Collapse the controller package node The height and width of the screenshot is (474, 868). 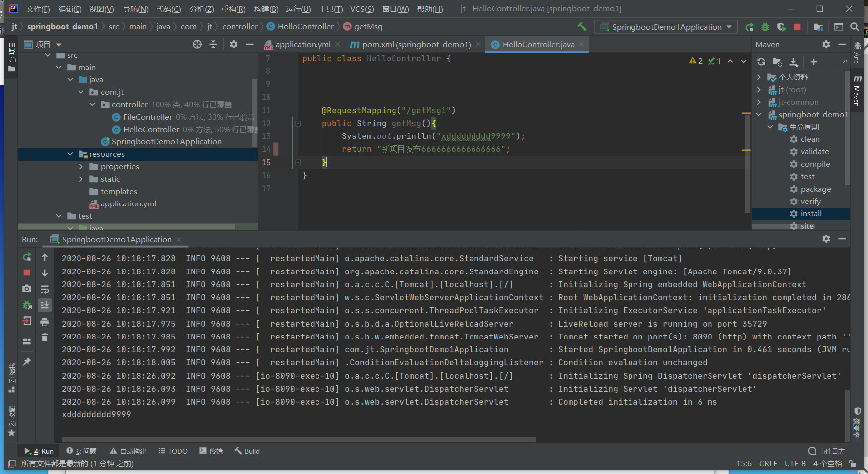pos(92,104)
